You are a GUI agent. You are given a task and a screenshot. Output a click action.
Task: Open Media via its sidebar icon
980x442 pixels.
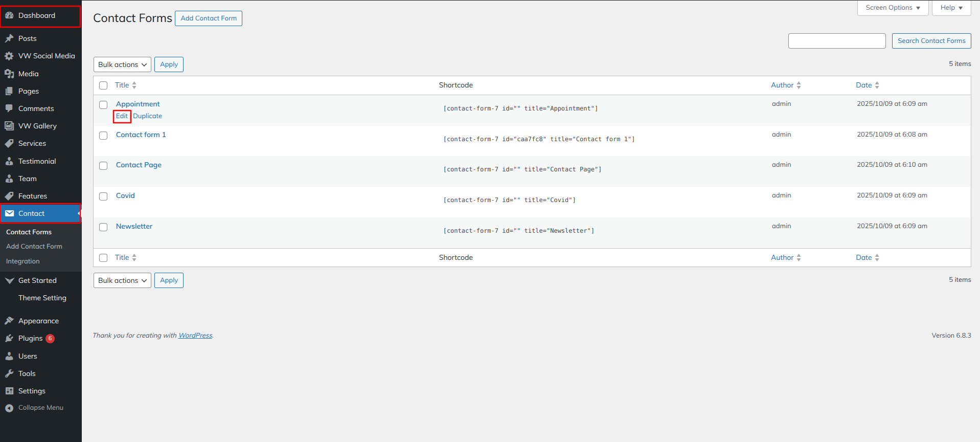coord(9,74)
